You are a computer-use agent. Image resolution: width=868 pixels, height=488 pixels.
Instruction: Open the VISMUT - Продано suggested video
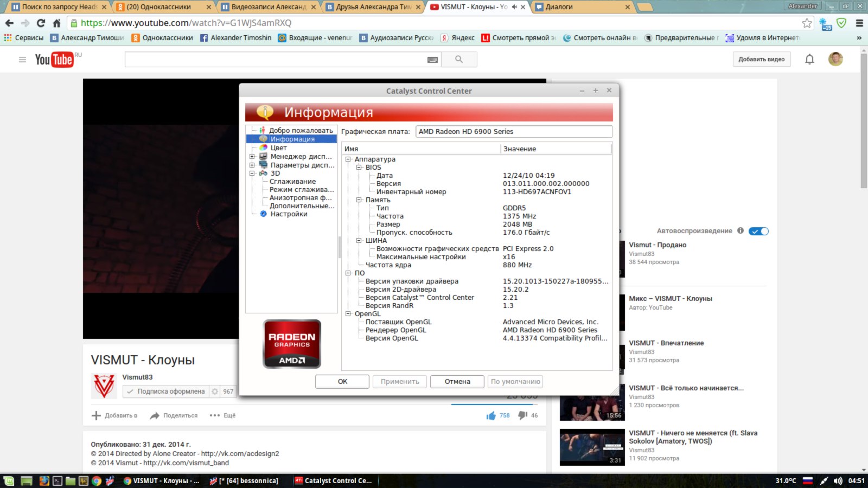(x=658, y=245)
